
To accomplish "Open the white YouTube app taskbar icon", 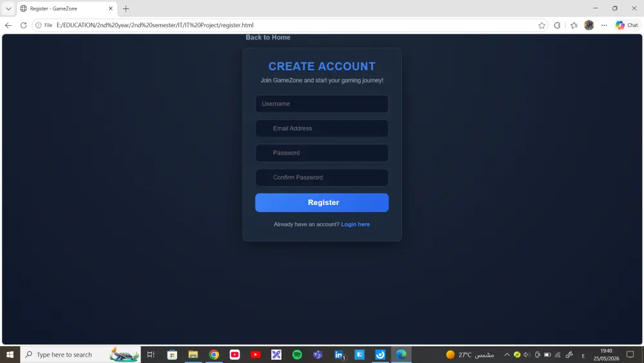I will tap(234, 355).
